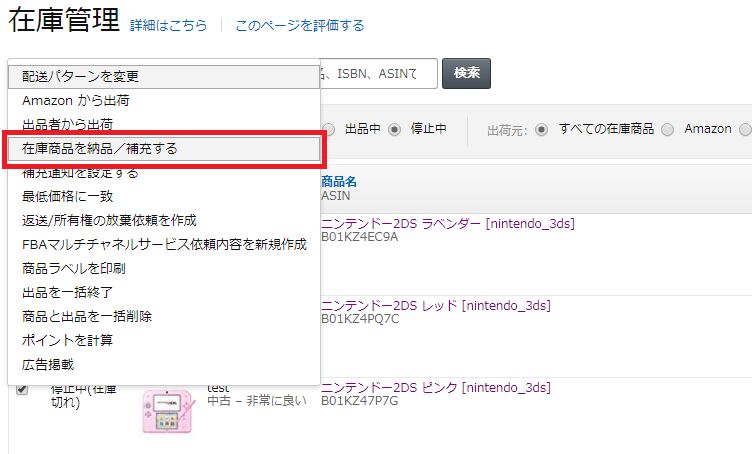Click the 中古 – 非常に良い condition text

(x=257, y=401)
